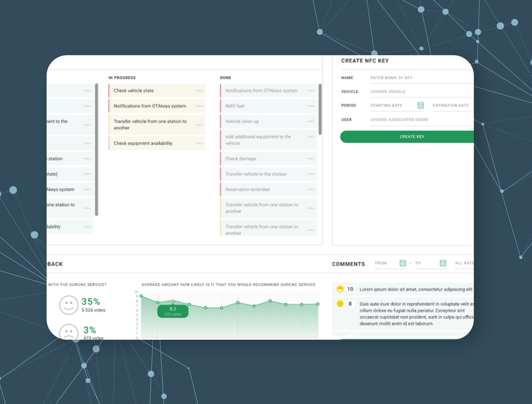Click the comments FROM date field
The image size is (532, 404).
pos(390,263)
